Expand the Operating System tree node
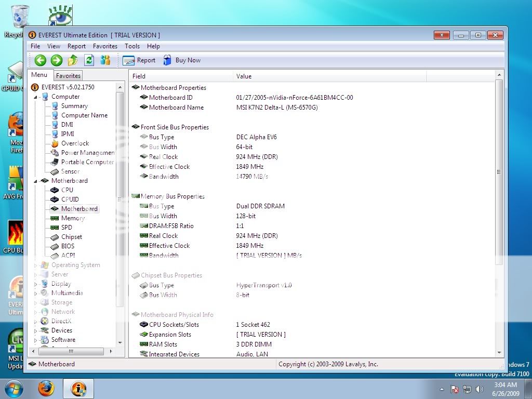The image size is (532, 399). [x=36, y=265]
